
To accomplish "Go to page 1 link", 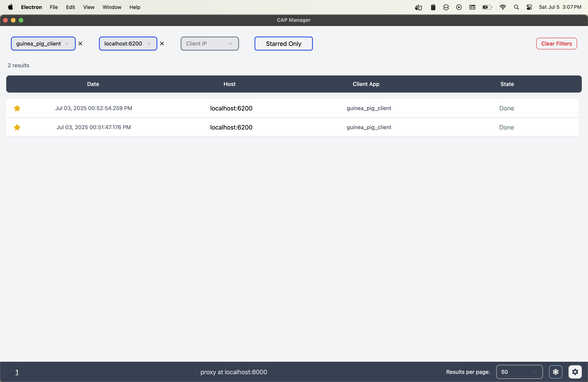I will 17,372.
